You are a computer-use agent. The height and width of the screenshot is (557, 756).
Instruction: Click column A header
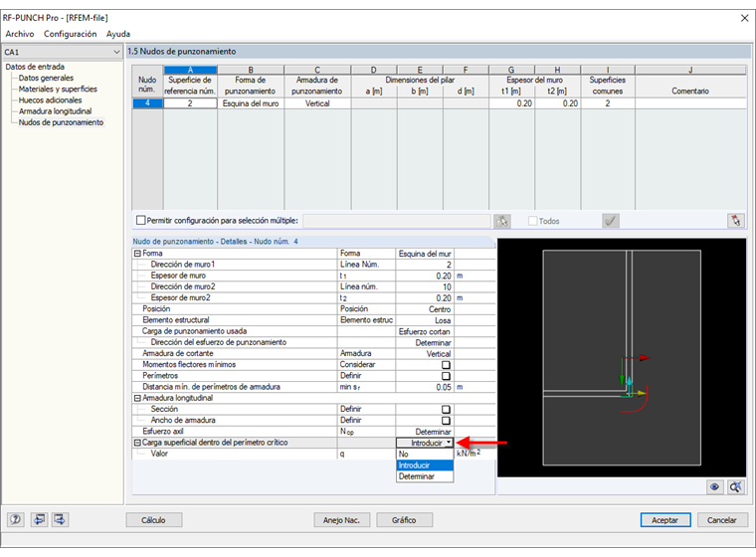tap(190, 70)
